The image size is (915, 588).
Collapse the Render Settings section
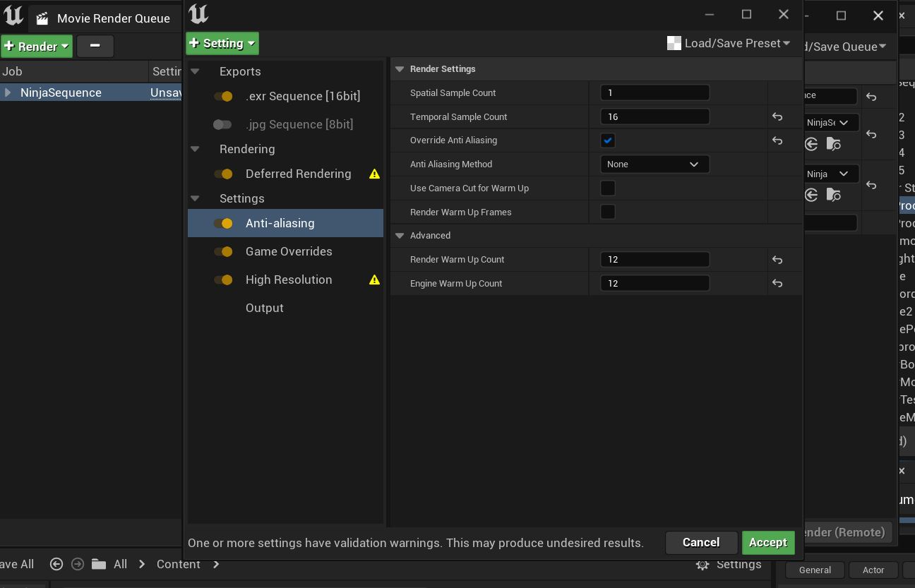click(x=400, y=69)
